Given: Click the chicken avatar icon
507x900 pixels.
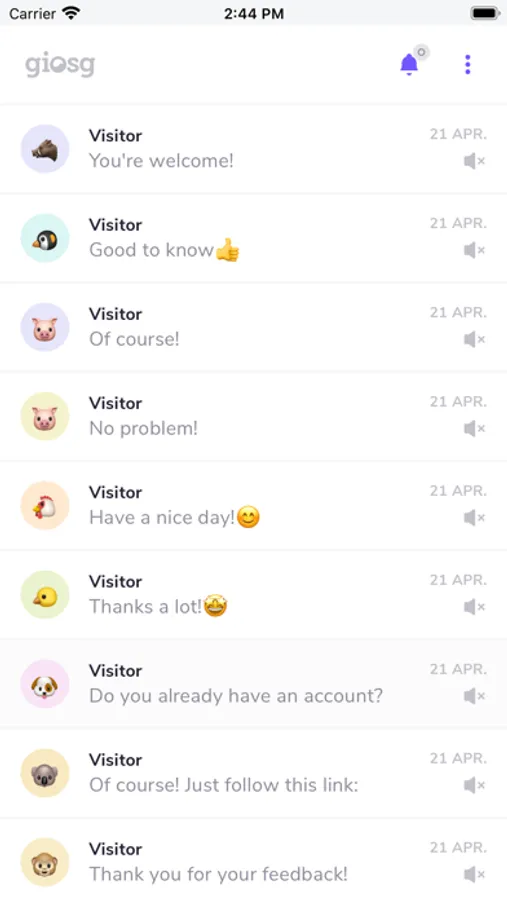Looking at the screenshot, I should pos(45,506).
